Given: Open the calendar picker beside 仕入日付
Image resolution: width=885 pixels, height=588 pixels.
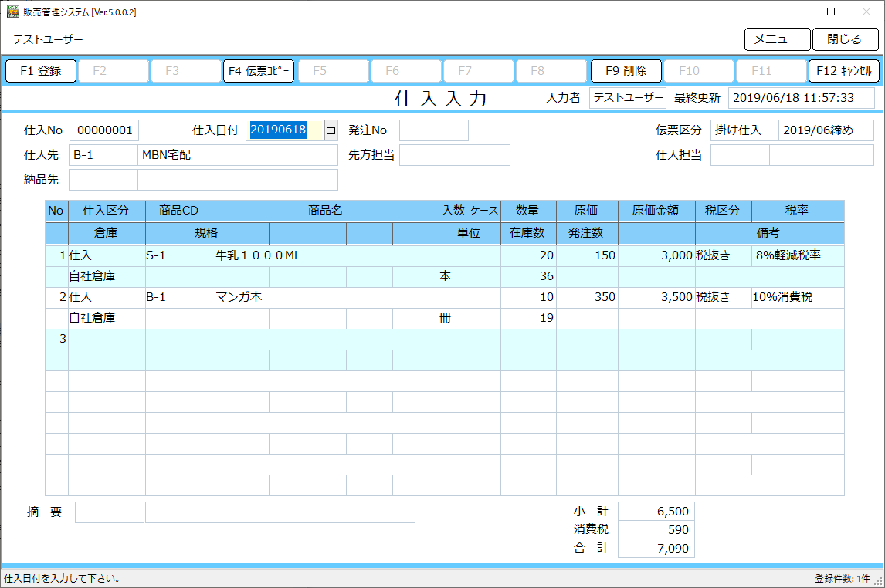Looking at the screenshot, I should pyautogui.click(x=331, y=130).
